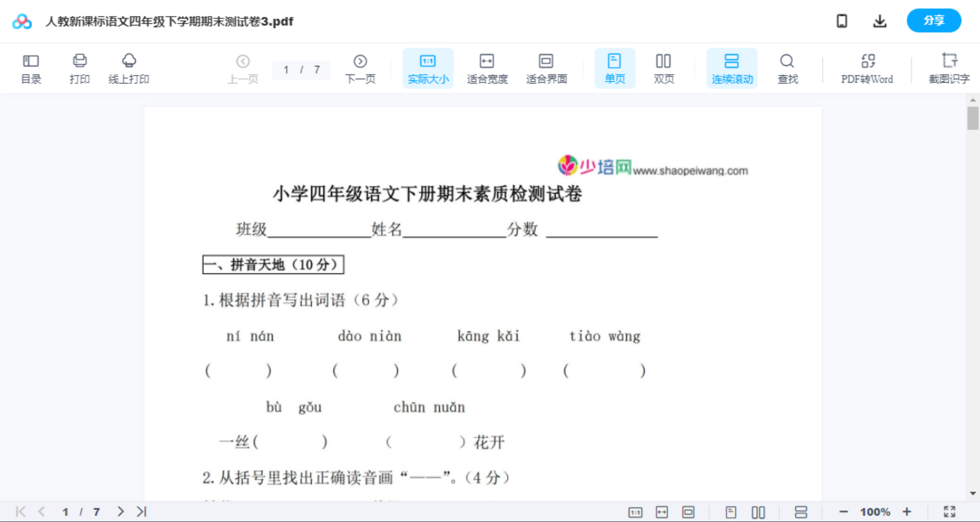980x522 pixels.
Task: Click the 分享 share button
Action: (x=933, y=20)
